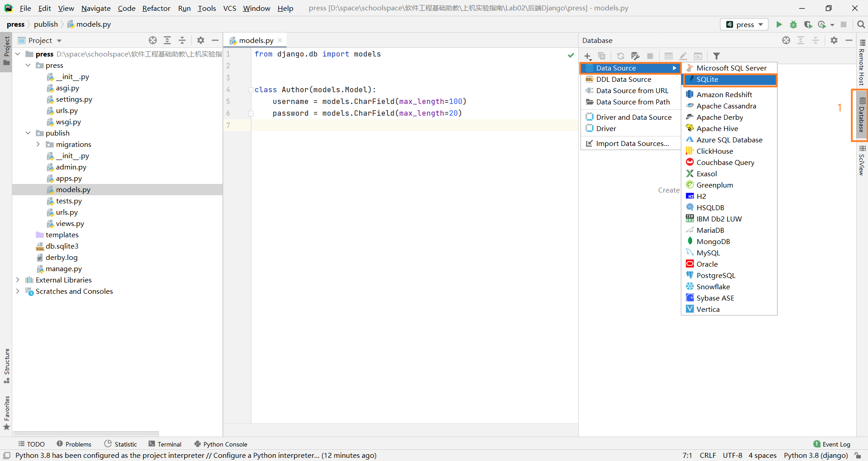Open the Terminal tool window

(x=165, y=444)
